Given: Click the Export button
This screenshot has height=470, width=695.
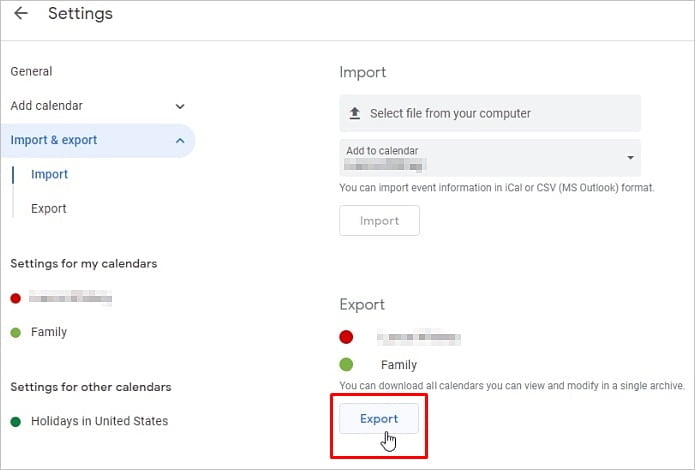Looking at the screenshot, I should [379, 419].
